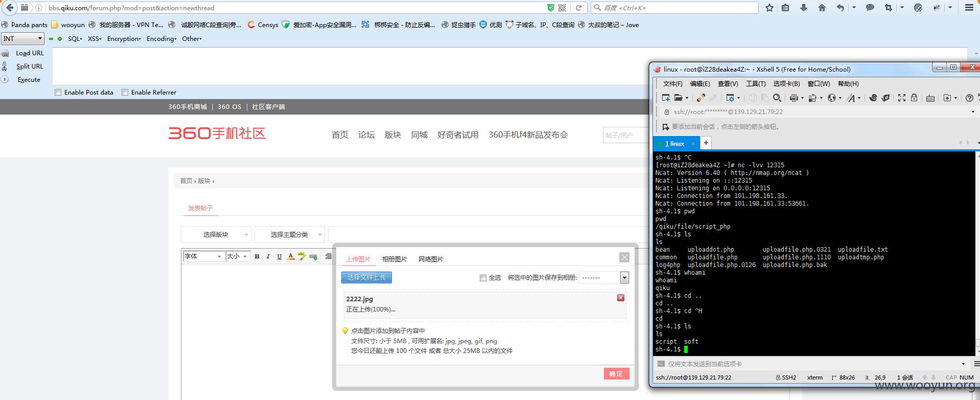Click Execute in HackBar

coord(29,80)
